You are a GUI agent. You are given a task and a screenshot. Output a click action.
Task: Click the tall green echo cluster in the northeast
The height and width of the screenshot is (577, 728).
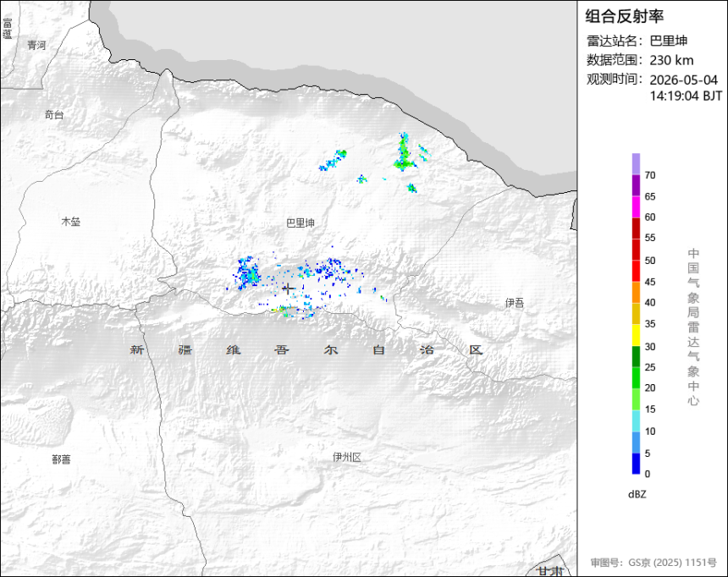404,151
